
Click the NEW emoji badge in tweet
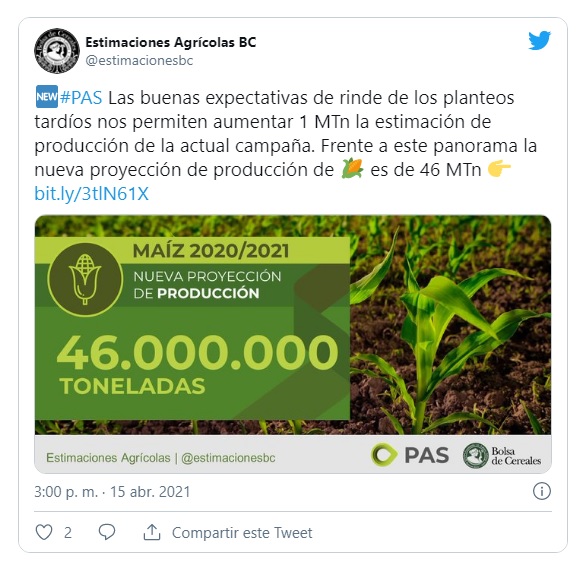(x=47, y=96)
